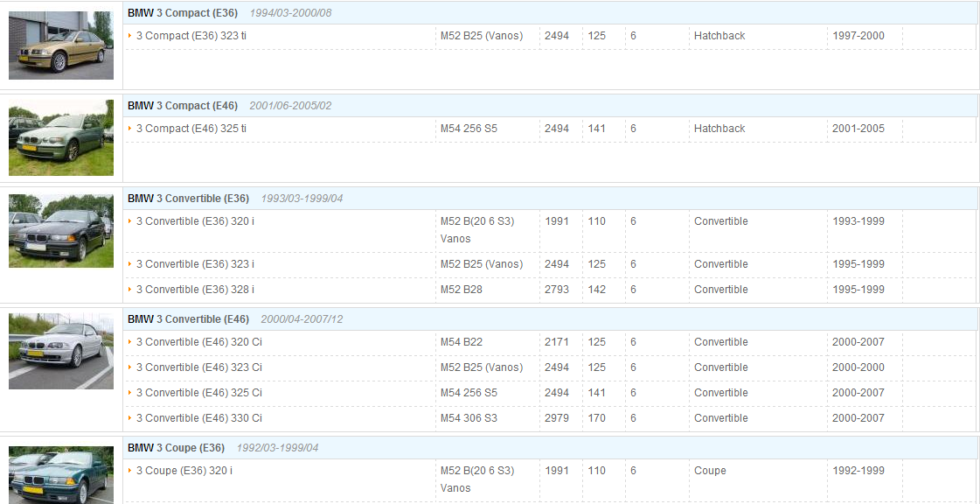Click the date range 1993/03-1999/04
The width and height of the screenshot is (980, 504).
(302, 199)
